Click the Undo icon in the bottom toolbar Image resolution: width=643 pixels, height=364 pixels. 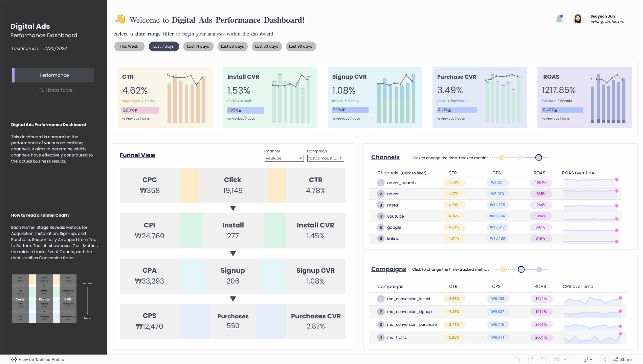pos(518,359)
